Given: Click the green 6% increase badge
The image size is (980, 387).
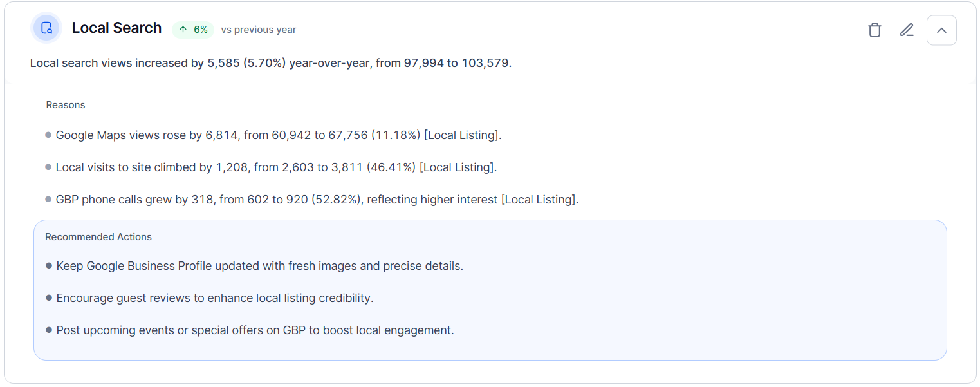Looking at the screenshot, I should pos(193,30).
